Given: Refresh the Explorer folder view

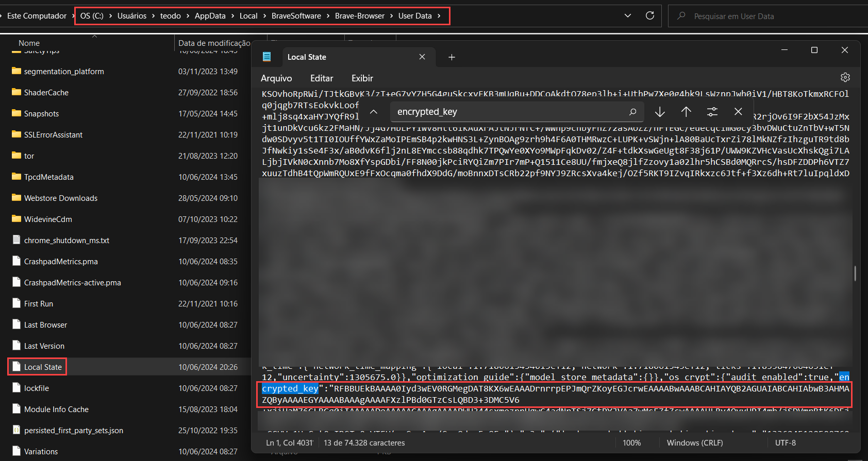Looking at the screenshot, I should (650, 16).
